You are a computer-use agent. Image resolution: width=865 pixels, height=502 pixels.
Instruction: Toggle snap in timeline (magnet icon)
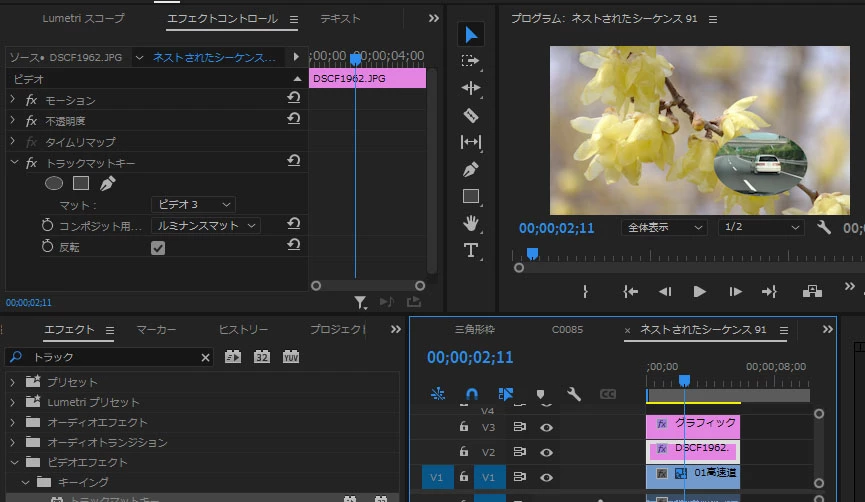tap(472, 394)
